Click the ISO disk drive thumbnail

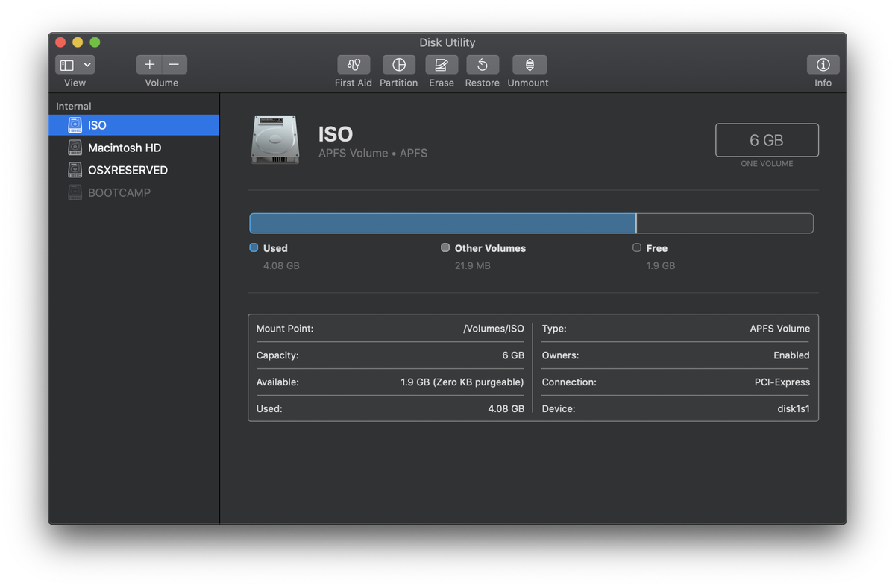click(x=275, y=140)
